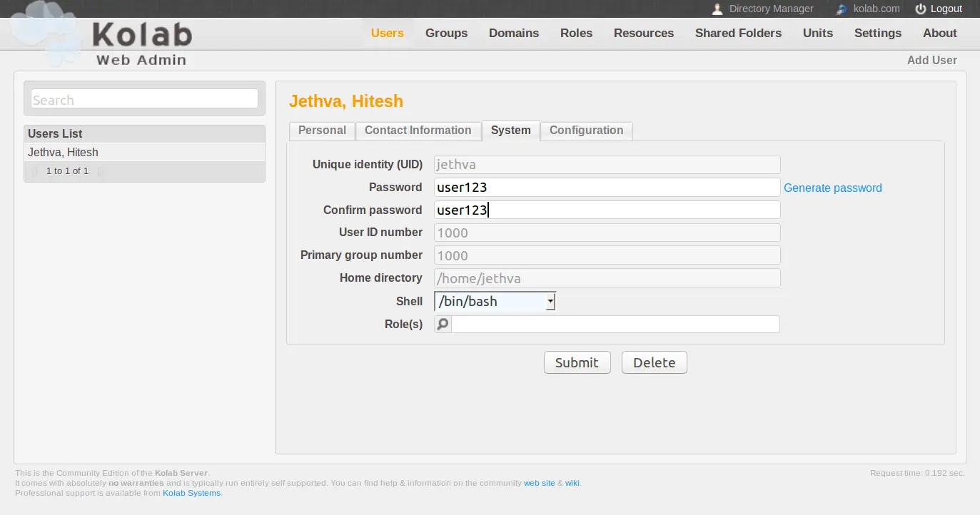Click the Submit button
The width and height of the screenshot is (980, 515).
(x=577, y=362)
